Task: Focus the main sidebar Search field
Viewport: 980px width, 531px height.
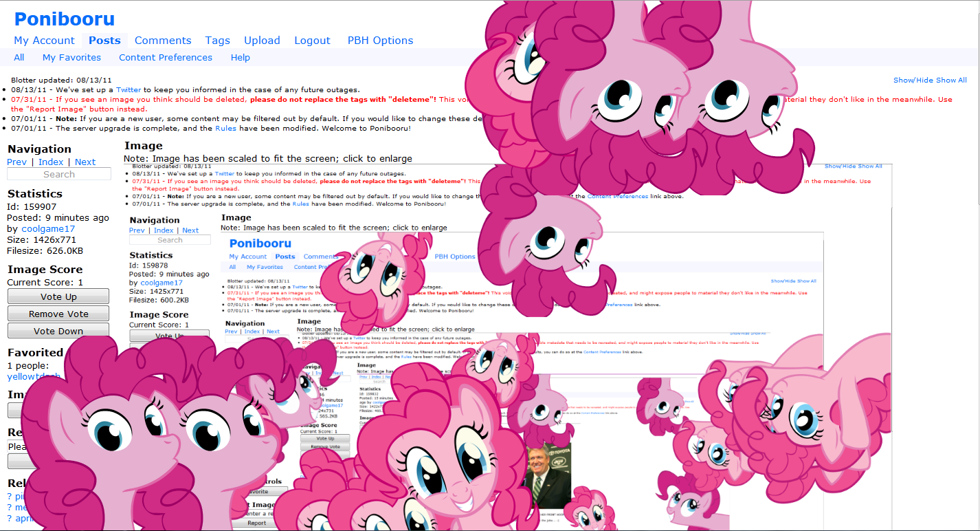Action: click(x=59, y=175)
